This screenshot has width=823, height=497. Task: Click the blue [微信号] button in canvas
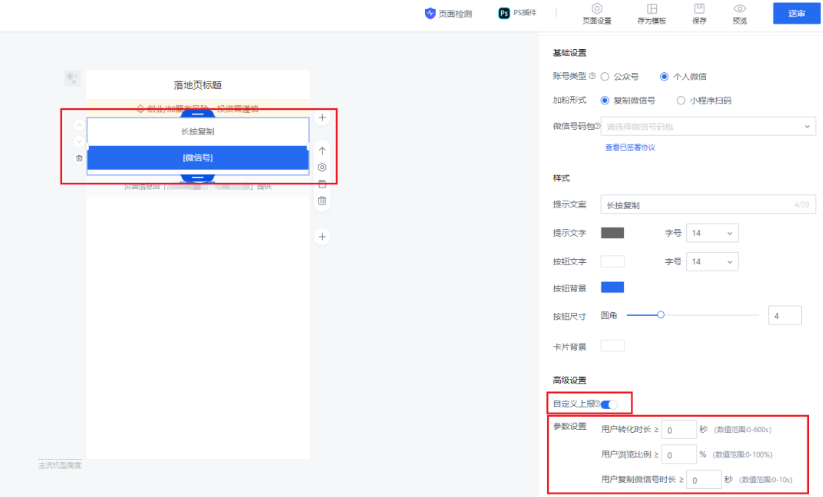[198, 157]
